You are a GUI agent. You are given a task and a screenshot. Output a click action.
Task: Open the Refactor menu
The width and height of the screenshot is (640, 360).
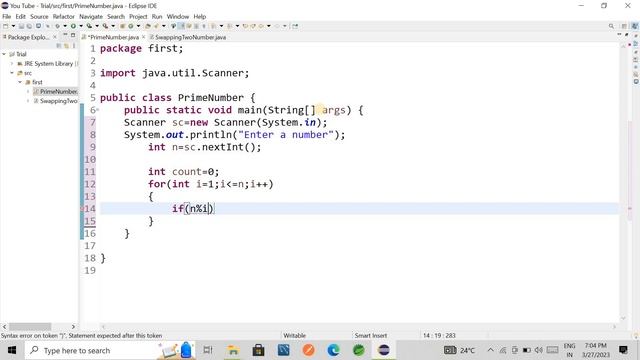[64, 17]
